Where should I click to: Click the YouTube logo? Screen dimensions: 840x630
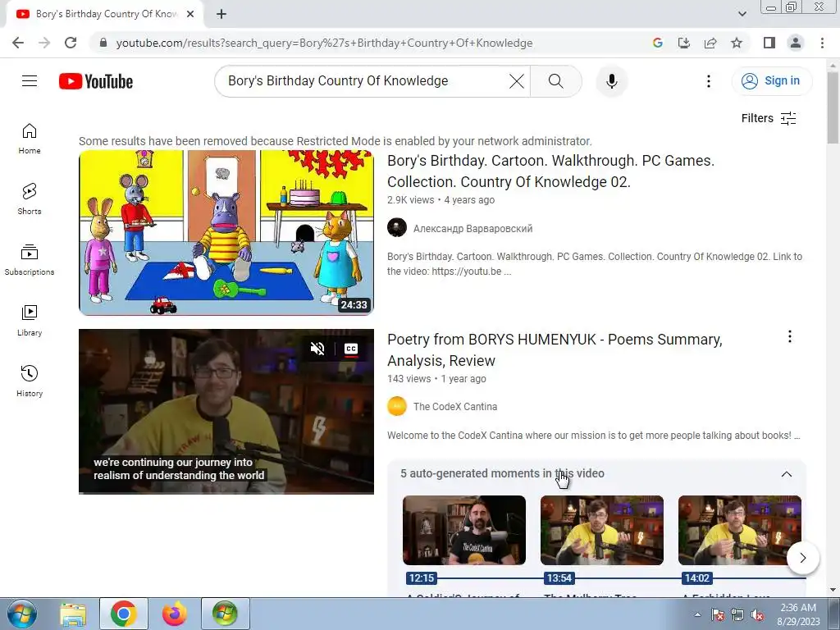[96, 81]
